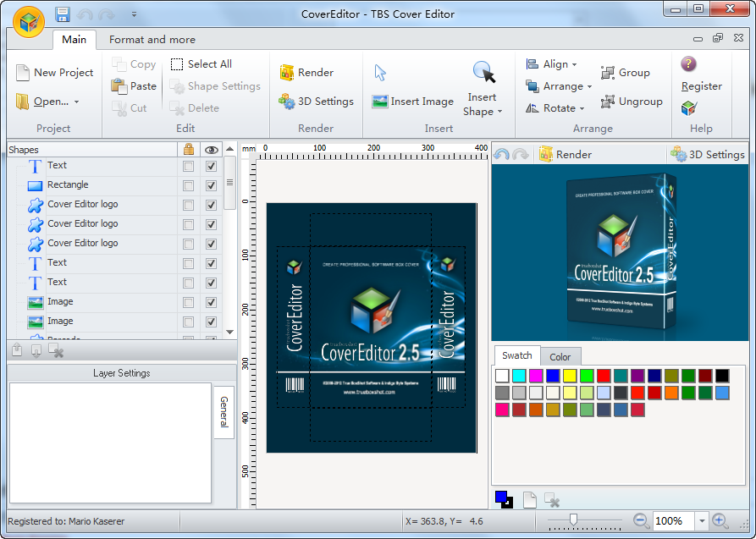Image resolution: width=756 pixels, height=539 pixels.
Task: Pick the cyan color swatch
Action: coord(519,376)
